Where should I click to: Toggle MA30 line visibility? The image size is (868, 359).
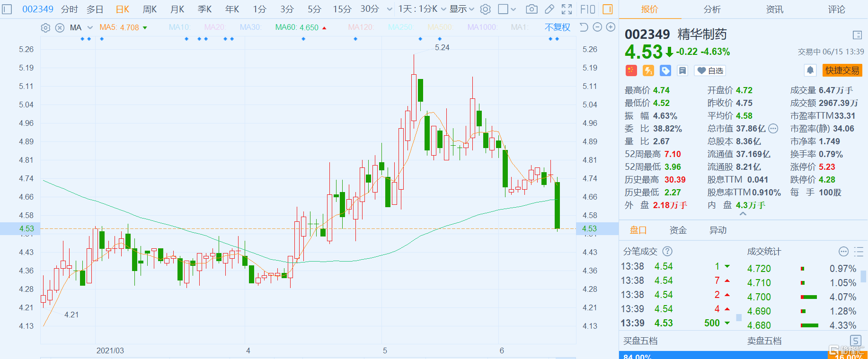(x=251, y=27)
